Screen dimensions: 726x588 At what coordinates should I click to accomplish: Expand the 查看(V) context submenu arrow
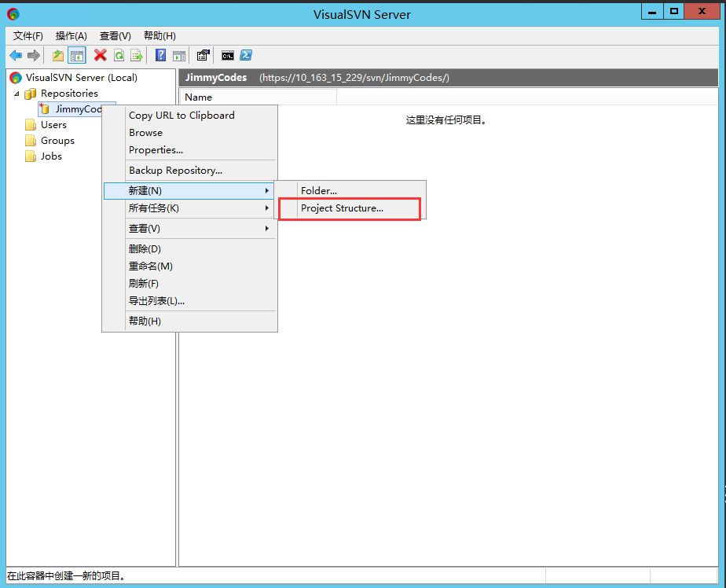pyautogui.click(x=266, y=229)
